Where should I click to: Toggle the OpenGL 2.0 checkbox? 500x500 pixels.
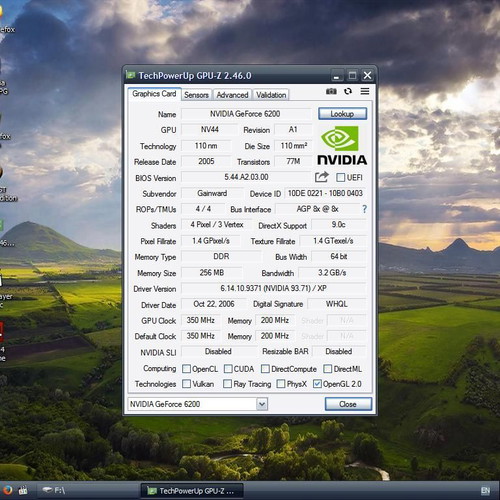point(317,384)
